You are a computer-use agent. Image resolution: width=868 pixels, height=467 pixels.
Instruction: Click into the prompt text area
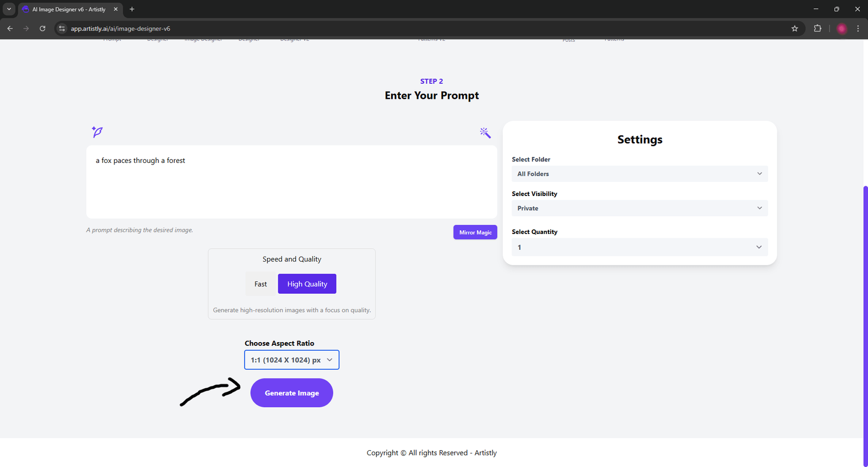(x=291, y=185)
